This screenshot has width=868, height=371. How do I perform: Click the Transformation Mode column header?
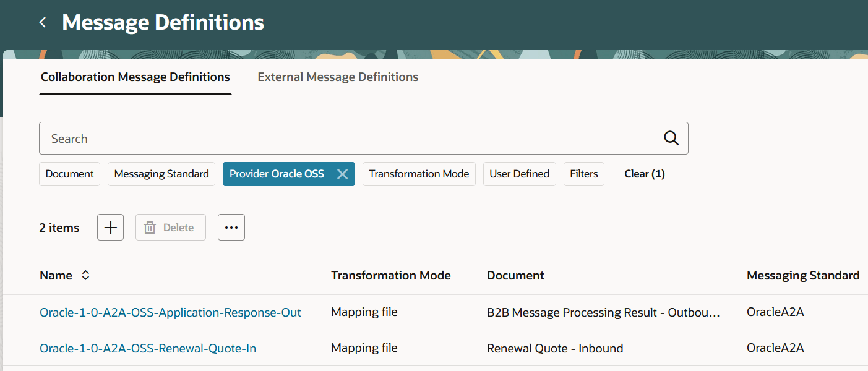tap(391, 276)
